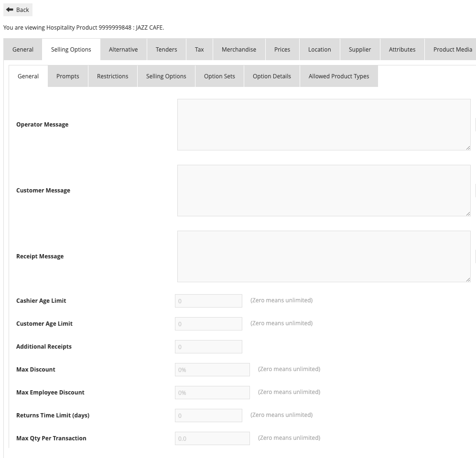Open the Merchandise tab
Viewport: 476px width, 458px height.
[x=239, y=50]
